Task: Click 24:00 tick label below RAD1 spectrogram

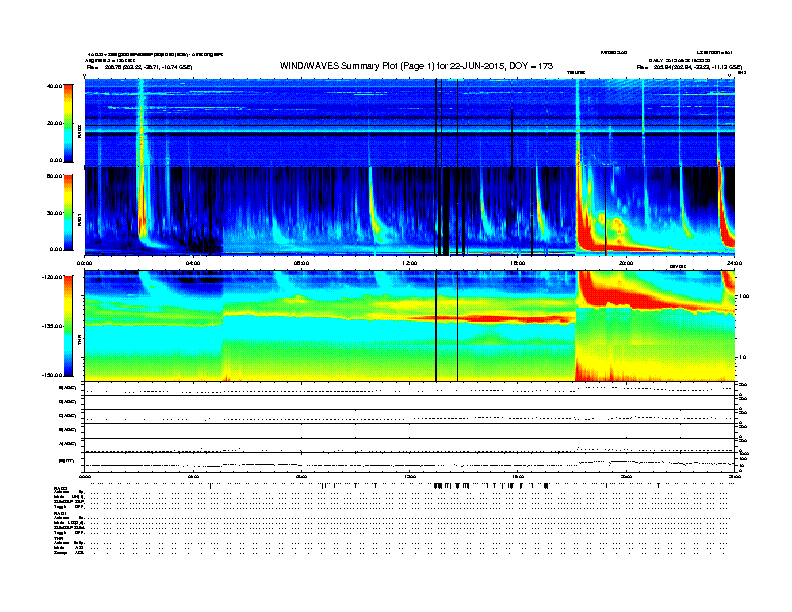Action: [x=734, y=263]
